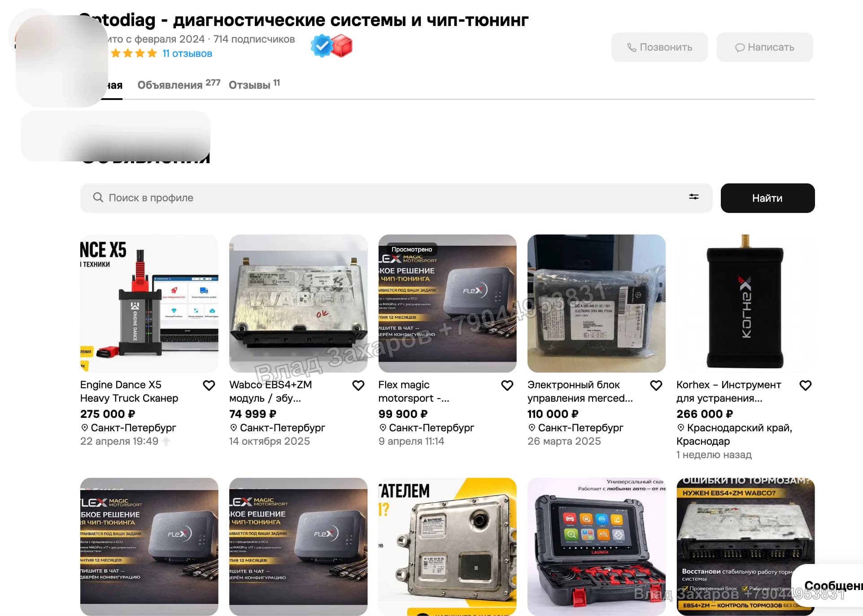This screenshot has width=863, height=616.
Task: Favorite the Korhex instrument listing
Action: point(805,385)
